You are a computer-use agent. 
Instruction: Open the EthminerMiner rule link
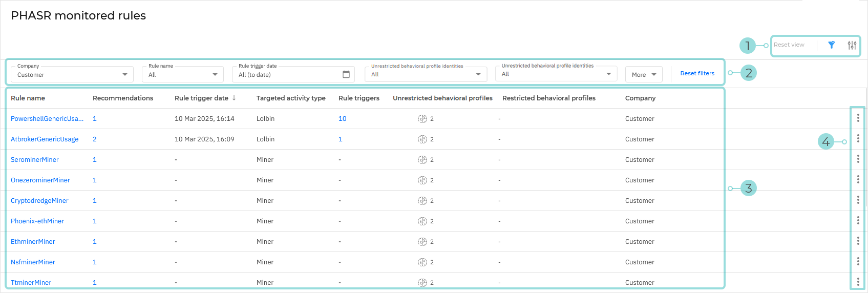click(x=33, y=241)
